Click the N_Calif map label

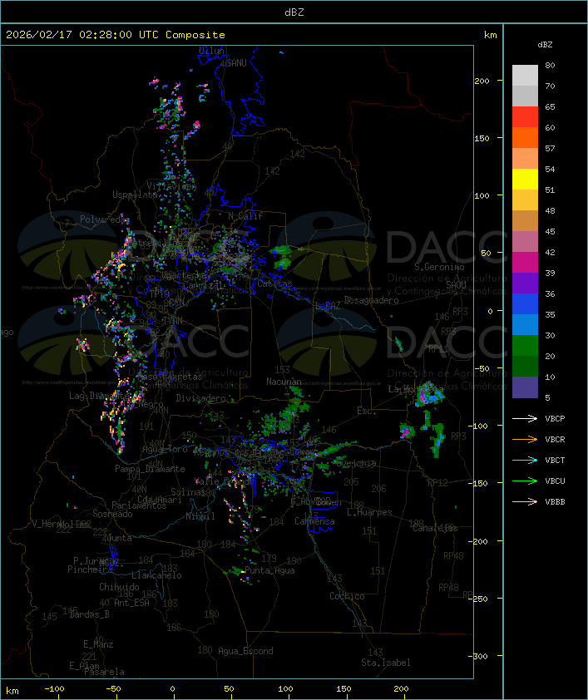click(245, 216)
